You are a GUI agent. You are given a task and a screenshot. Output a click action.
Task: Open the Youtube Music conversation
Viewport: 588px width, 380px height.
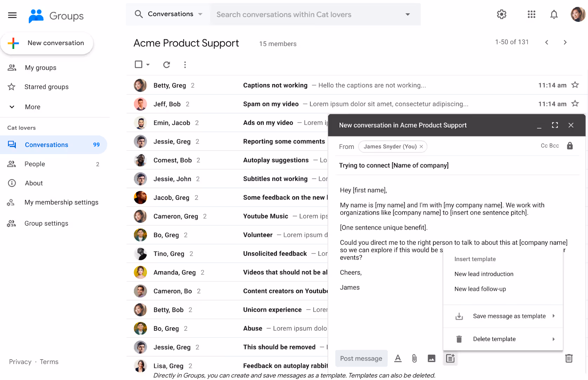pyautogui.click(x=227, y=216)
